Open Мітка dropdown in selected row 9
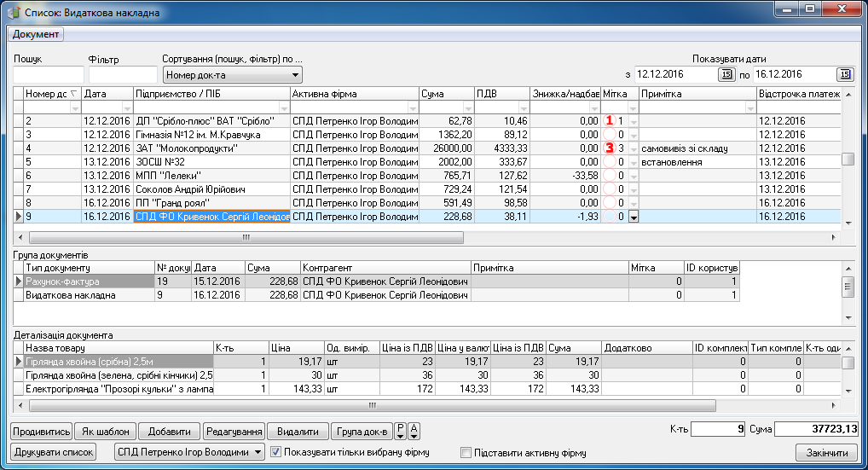 tap(634, 218)
